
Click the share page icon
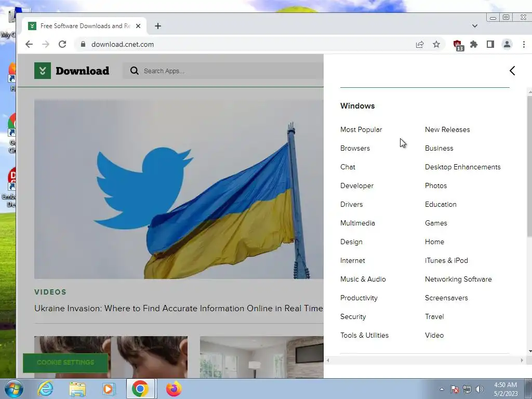pos(420,45)
